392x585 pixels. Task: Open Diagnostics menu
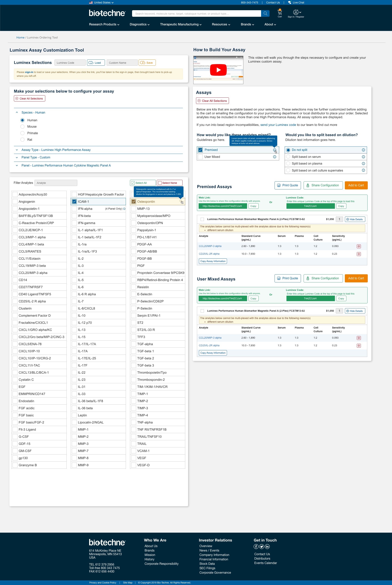140,24
